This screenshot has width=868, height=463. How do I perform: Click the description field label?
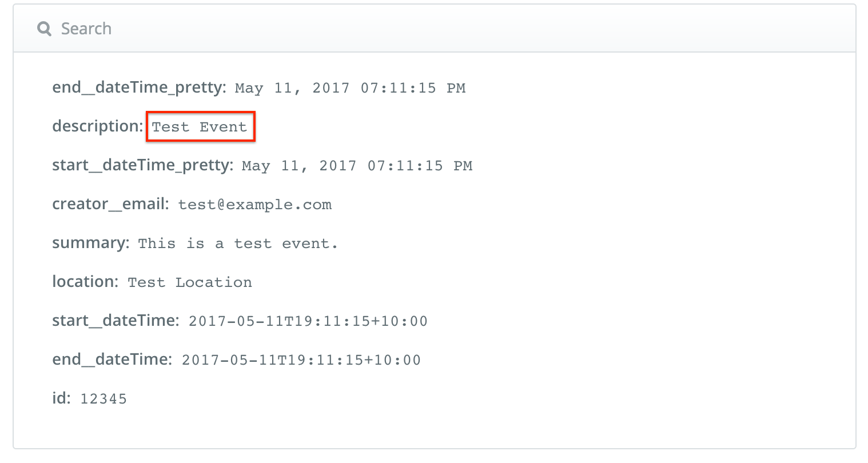[98, 126]
